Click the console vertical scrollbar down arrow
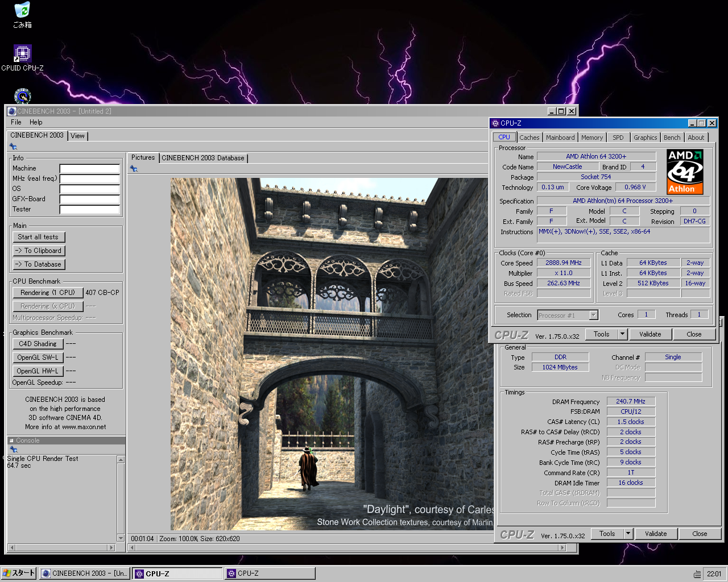Image resolution: width=728 pixels, height=582 pixels. [x=121, y=538]
